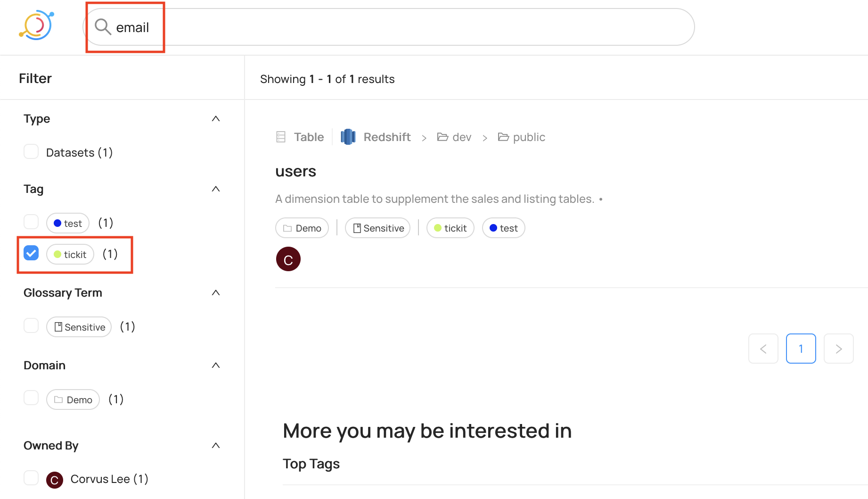Click the Table type icon
Viewport: 868px width, 499px height.
point(281,137)
